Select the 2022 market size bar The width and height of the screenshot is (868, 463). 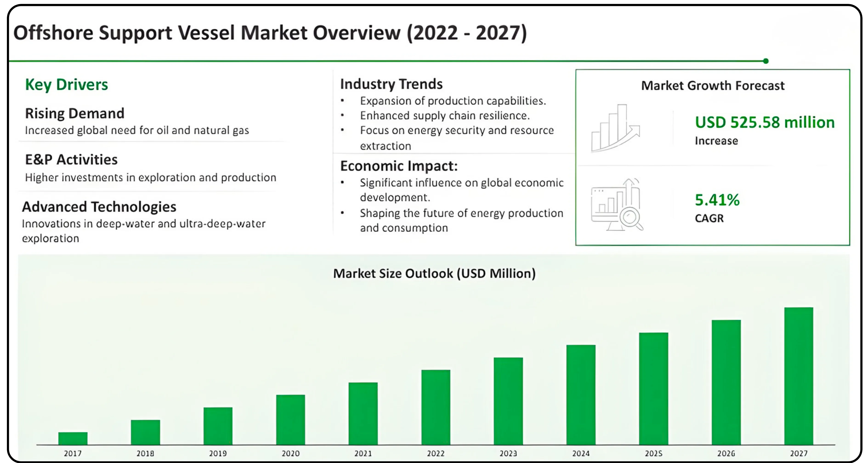pos(436,407)
